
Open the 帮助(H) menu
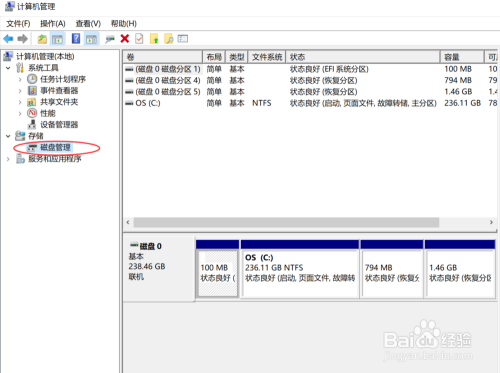[x=124, y=24]
